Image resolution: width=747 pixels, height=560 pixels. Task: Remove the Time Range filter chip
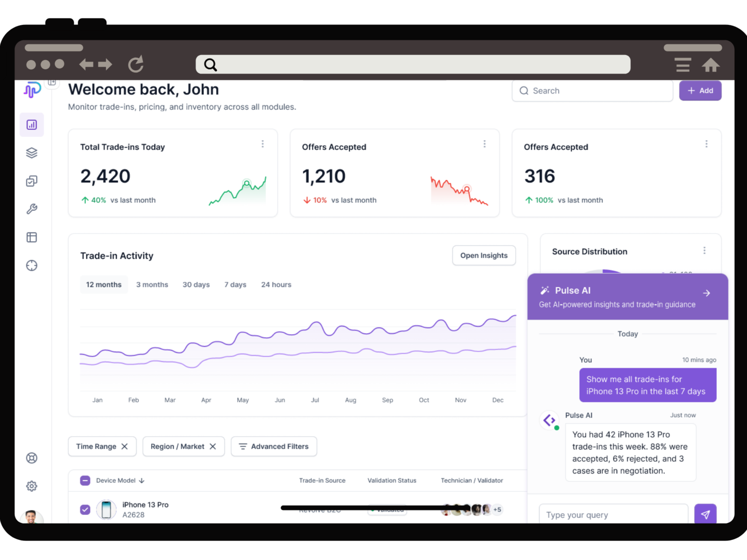point(124,446)
